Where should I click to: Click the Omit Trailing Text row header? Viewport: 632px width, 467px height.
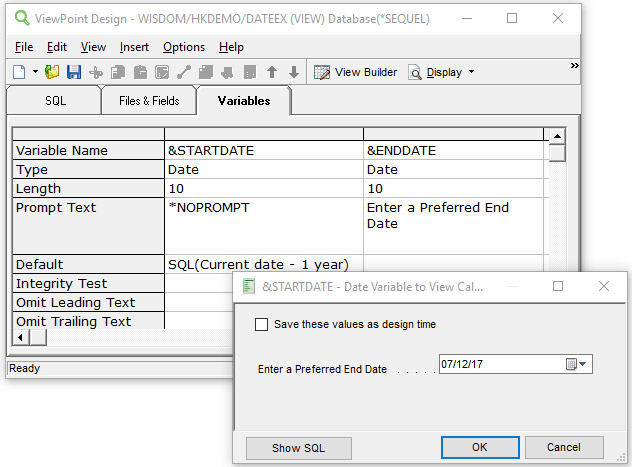[x=88, y=321]
